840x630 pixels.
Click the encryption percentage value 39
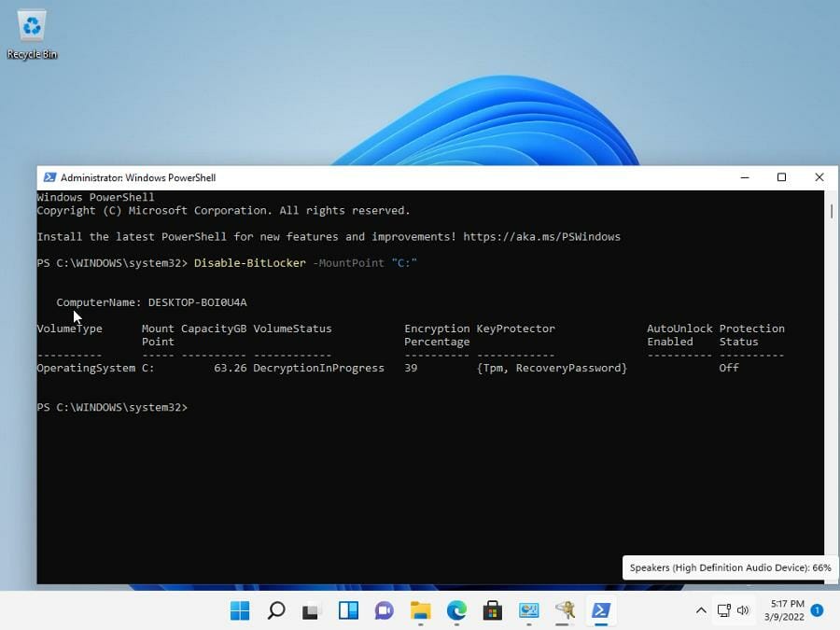click(x=411, y=368)
